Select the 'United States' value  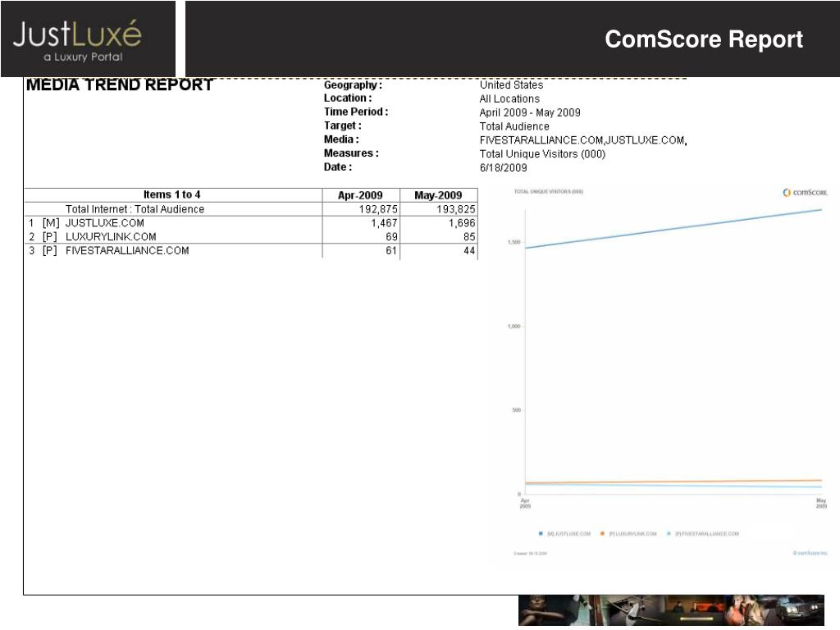511,84
